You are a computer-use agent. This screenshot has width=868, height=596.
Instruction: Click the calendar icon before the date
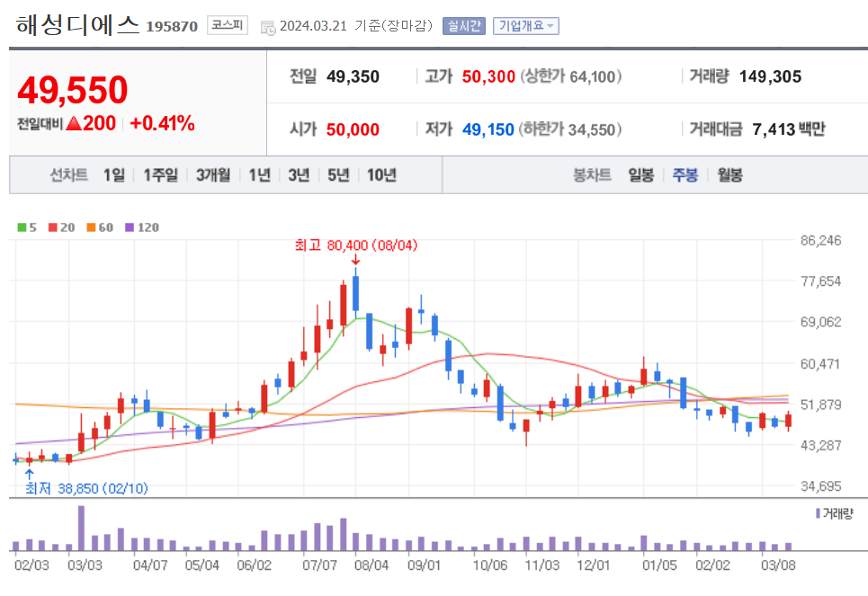pyautogui.click(x=268, y=27)
